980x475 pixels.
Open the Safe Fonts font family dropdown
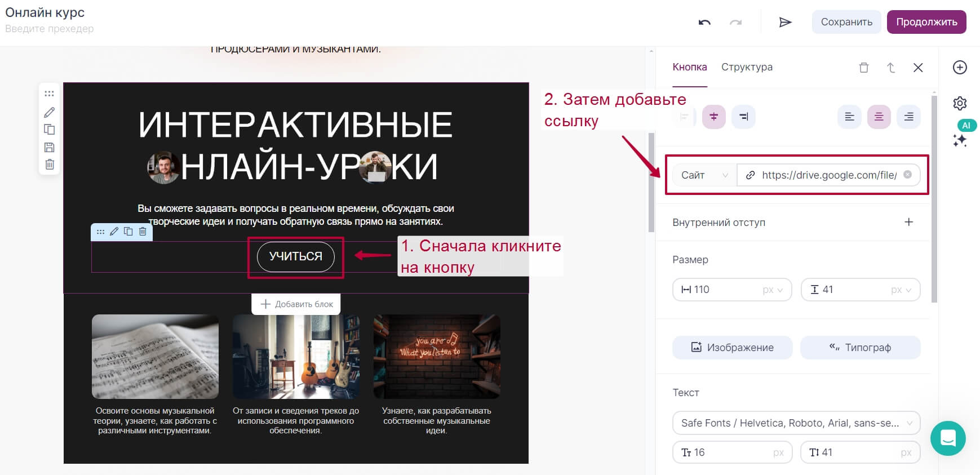point(796,423)
